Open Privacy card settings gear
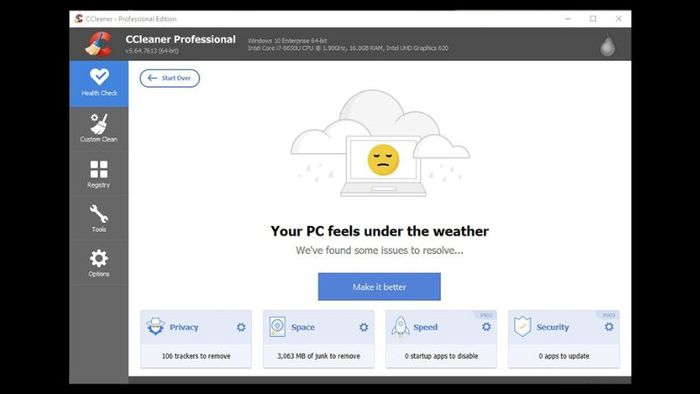The image size is (700, 394). pos(241,327)
